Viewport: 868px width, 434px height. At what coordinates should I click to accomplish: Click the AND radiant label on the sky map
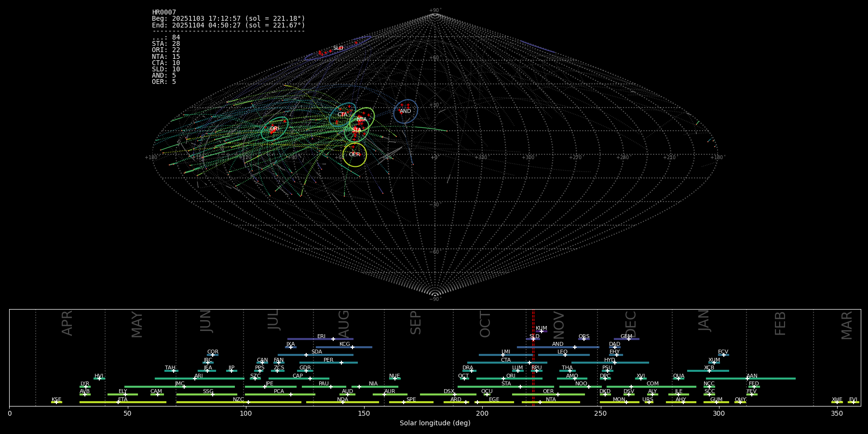(x=406, y=111)
